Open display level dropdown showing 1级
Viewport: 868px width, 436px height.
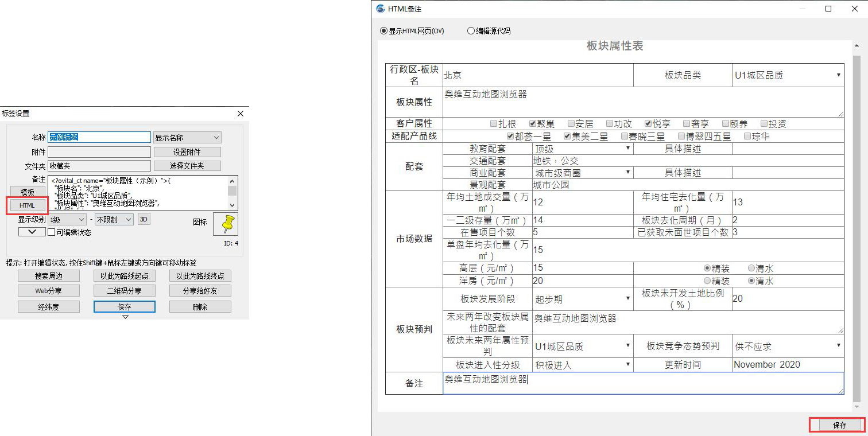coord(67,219)
